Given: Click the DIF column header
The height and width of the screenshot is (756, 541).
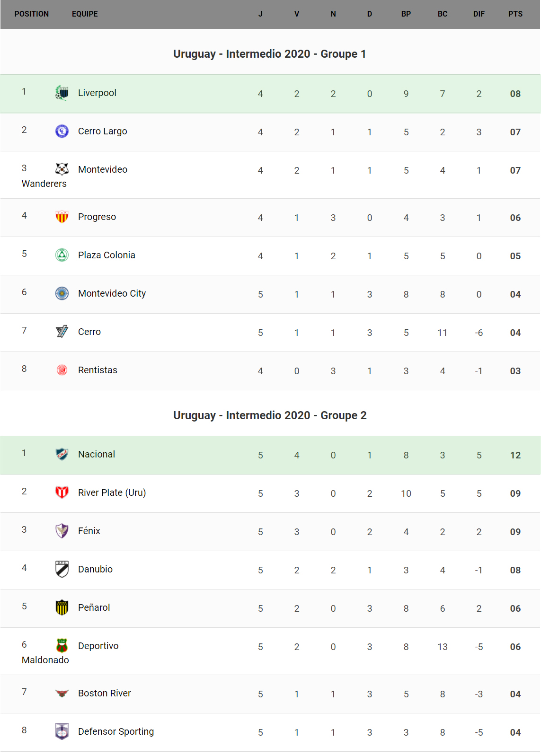Looking at the screenshot, I should [x=479, y=14].
